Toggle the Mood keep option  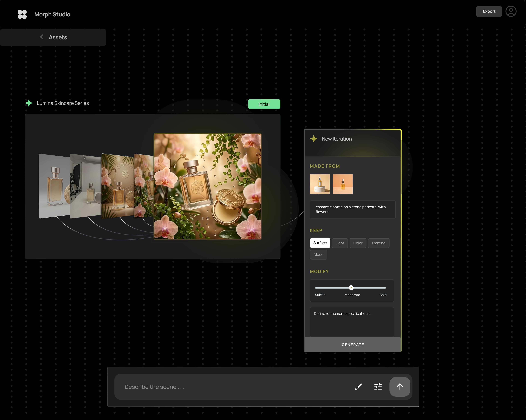318,255
